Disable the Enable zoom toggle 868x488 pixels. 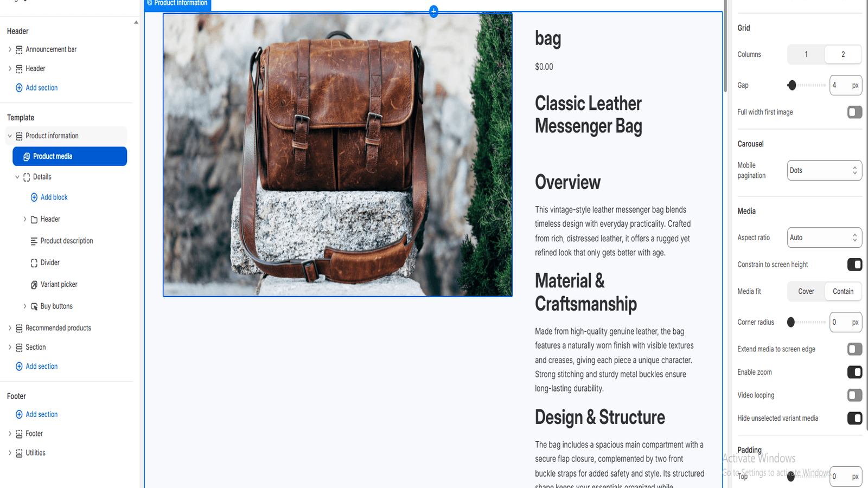pyautogui.click(x=854, y=372)
